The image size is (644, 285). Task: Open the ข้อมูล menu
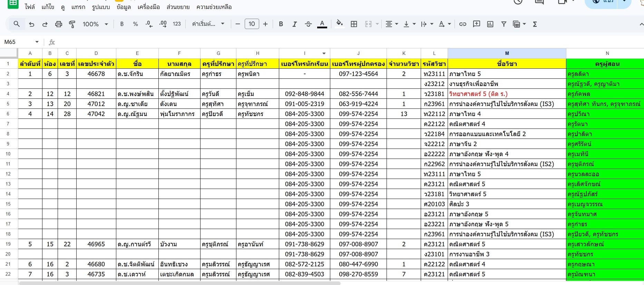pos(124,7)
